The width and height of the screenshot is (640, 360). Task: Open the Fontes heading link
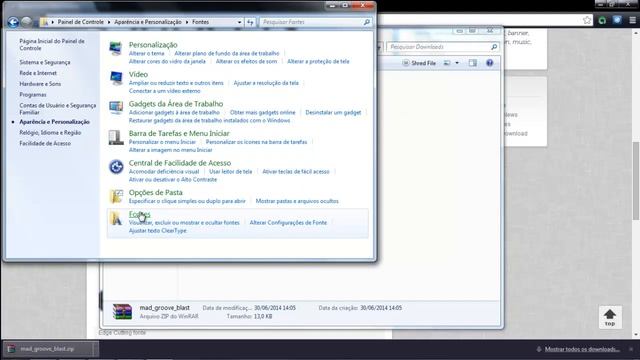pos(140,214)
